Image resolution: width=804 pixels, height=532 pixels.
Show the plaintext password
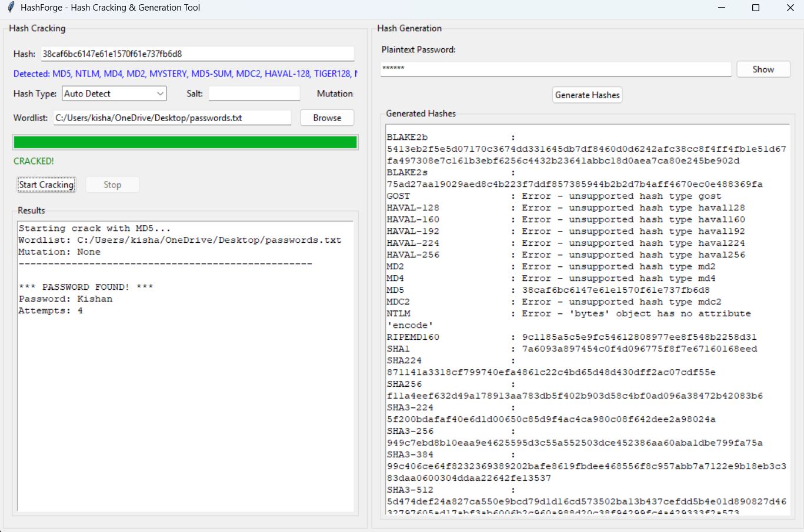point(763,69)
